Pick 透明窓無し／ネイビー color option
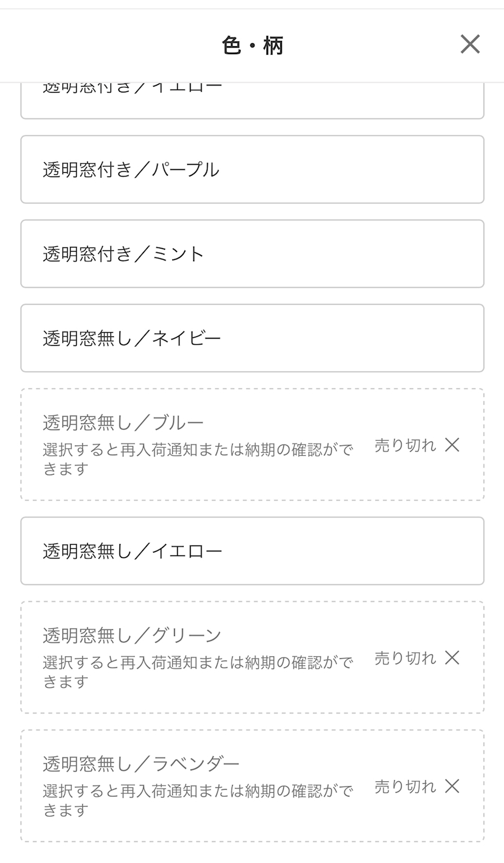This screenshot has width=504, height=863. (x=252, y=338)
